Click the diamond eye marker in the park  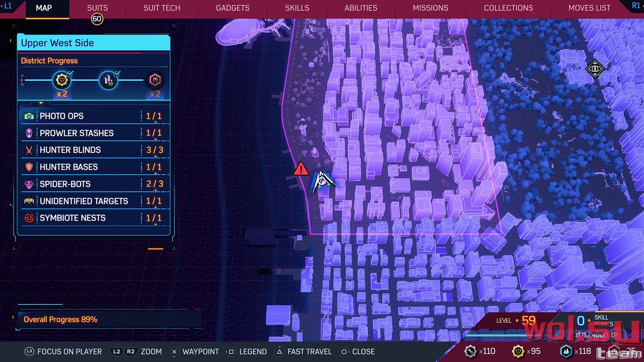(595, 69)
